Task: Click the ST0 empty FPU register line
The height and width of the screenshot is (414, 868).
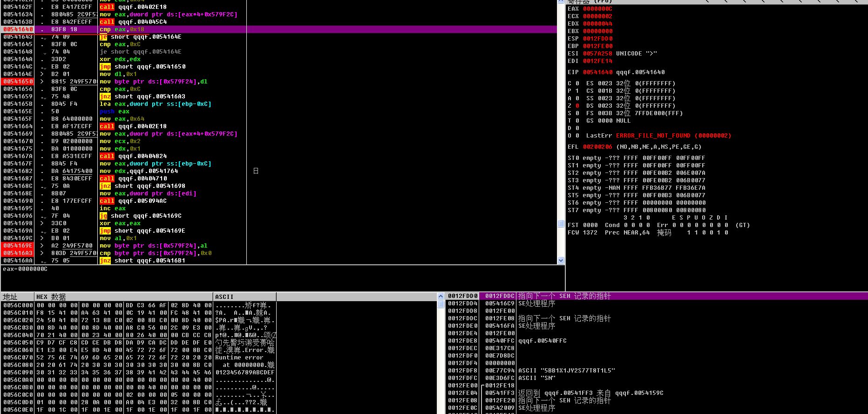Action: click(636, 158)
